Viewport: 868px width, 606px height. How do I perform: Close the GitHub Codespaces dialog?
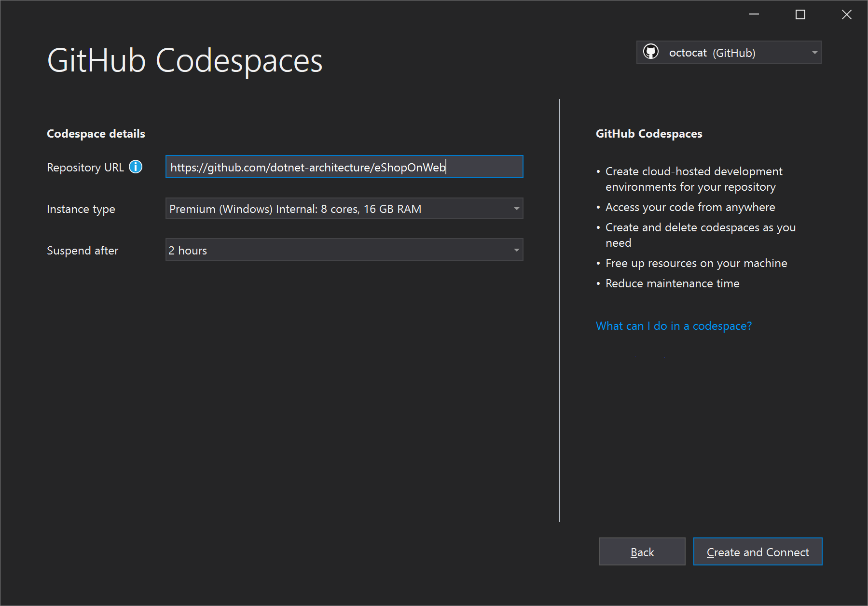(x=846, y=14)
